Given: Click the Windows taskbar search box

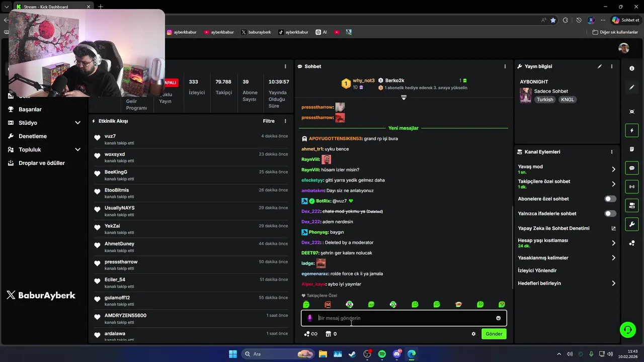Looking at the screenshot, I should [x=278, y=354].
